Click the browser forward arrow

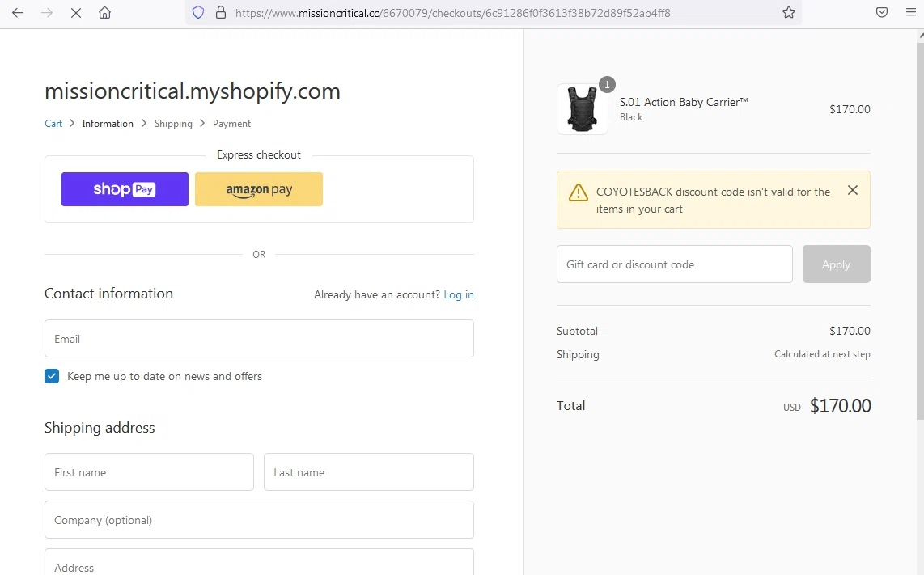click(x=47, y=12)
